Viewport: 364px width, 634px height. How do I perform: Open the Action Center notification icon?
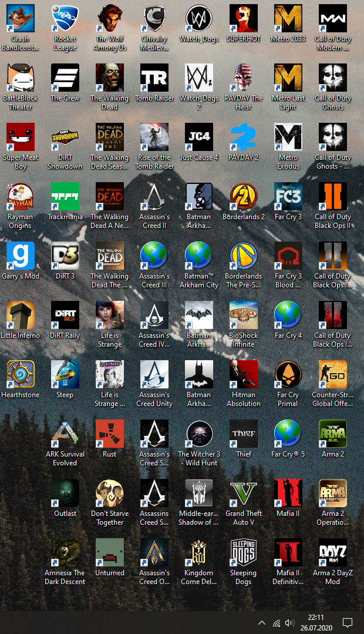(x=348, y=623)
